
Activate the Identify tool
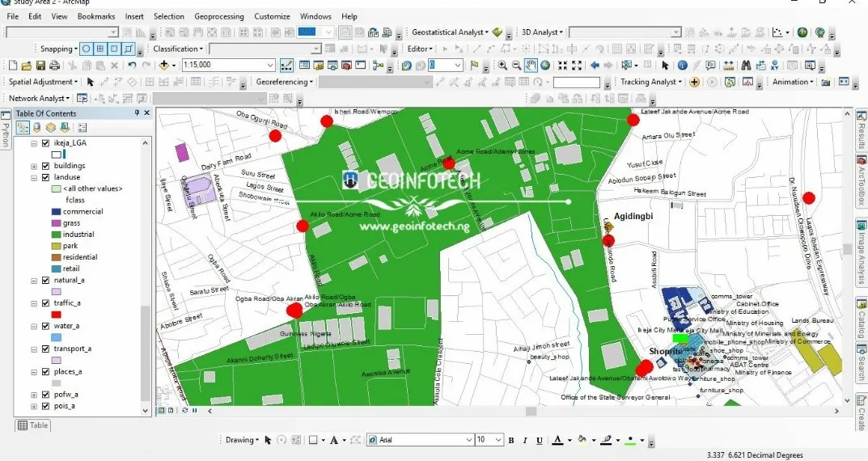coord(683,66)
